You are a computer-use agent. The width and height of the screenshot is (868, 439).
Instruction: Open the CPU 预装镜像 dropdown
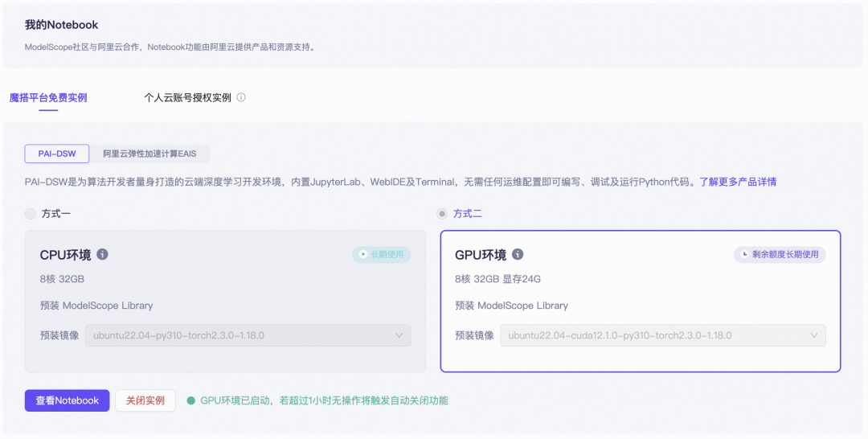248,335
